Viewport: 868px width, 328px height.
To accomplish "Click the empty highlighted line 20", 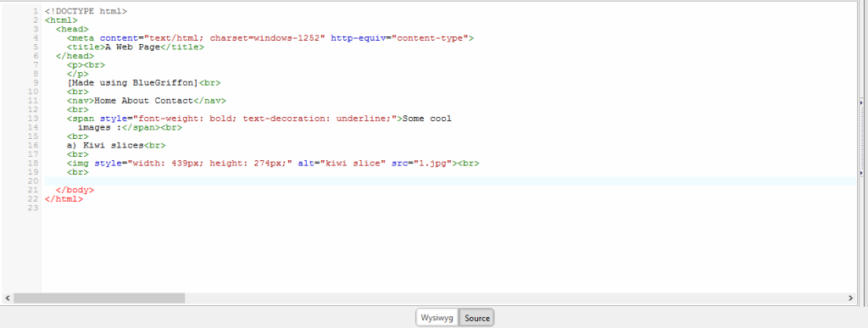I will (450, 181).
